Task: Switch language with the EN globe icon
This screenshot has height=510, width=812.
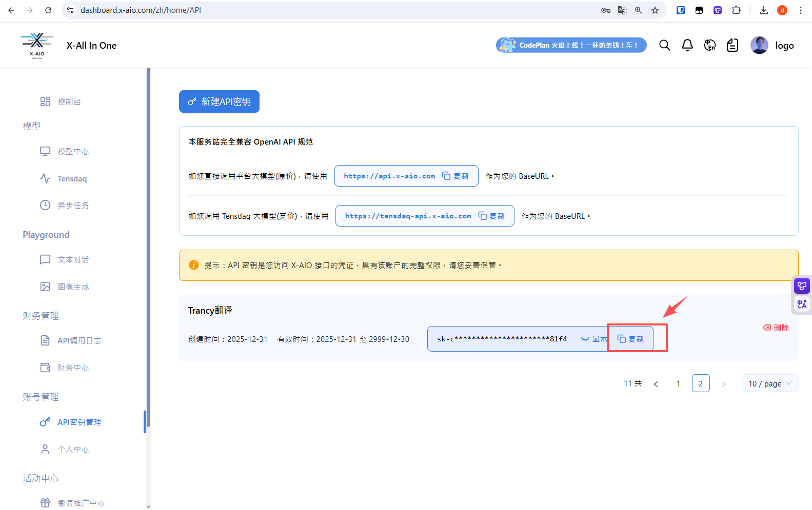Action: pyautogui.click(x=710, y=45)
